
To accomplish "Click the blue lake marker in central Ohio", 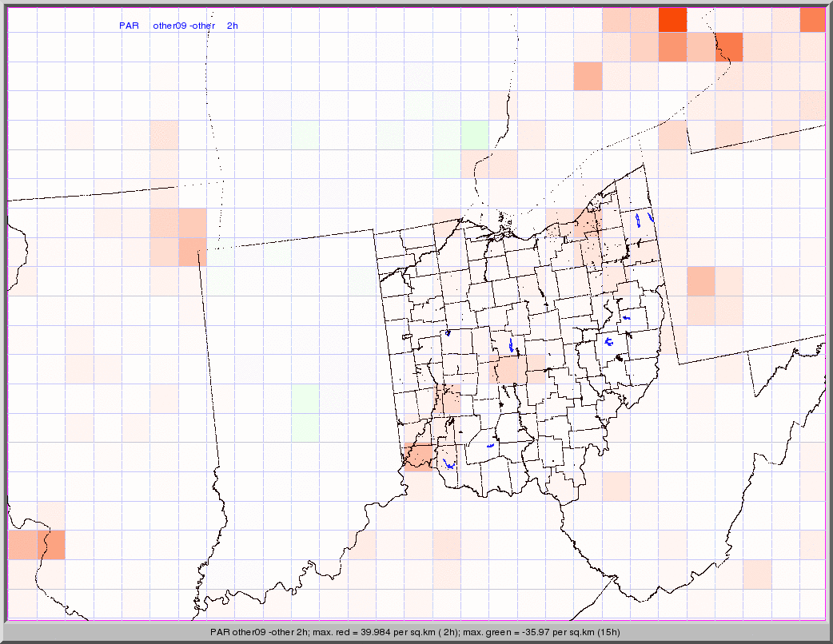I will (512, 345).
